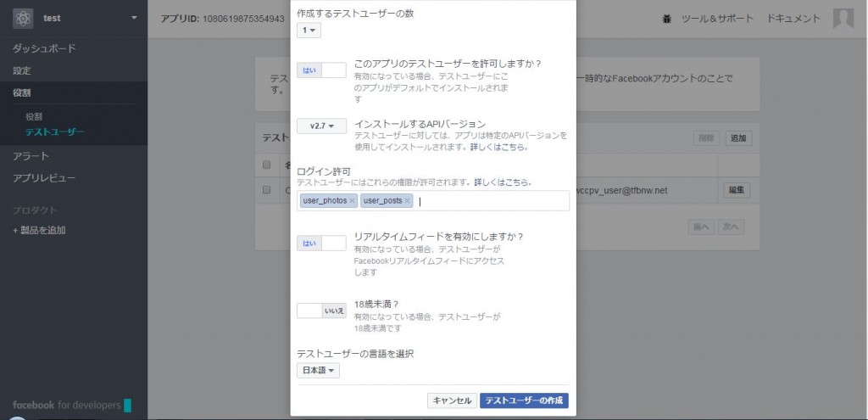868x420 pixels.
Task: Remove the user_posts permission tag
Action: coord(408,200)
